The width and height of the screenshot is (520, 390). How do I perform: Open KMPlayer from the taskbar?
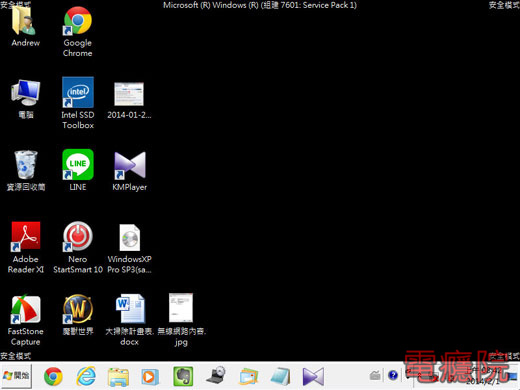click(x=313, y=377)
